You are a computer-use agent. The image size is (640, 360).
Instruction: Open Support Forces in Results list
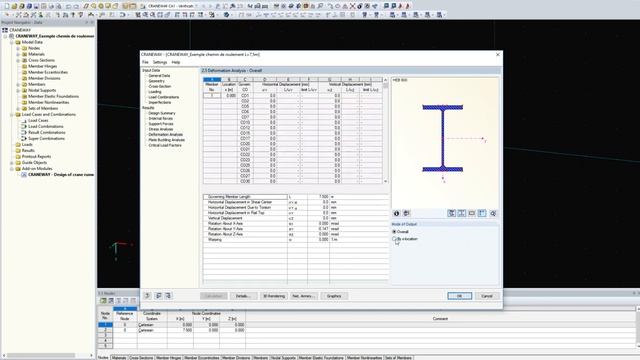[161, 123]
